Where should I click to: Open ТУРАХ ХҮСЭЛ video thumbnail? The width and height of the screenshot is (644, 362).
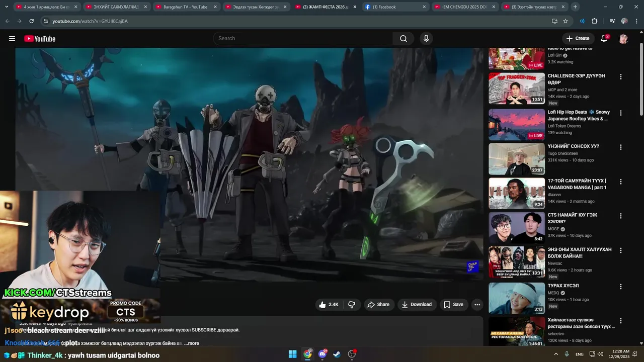(x=517, y=298)
